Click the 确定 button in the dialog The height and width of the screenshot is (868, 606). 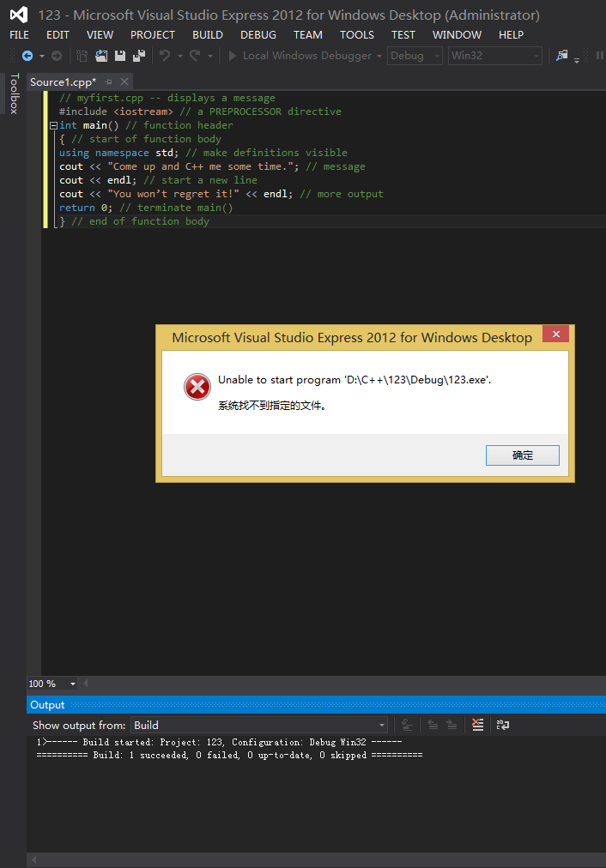pyautogui.click(x=523, y=455)
